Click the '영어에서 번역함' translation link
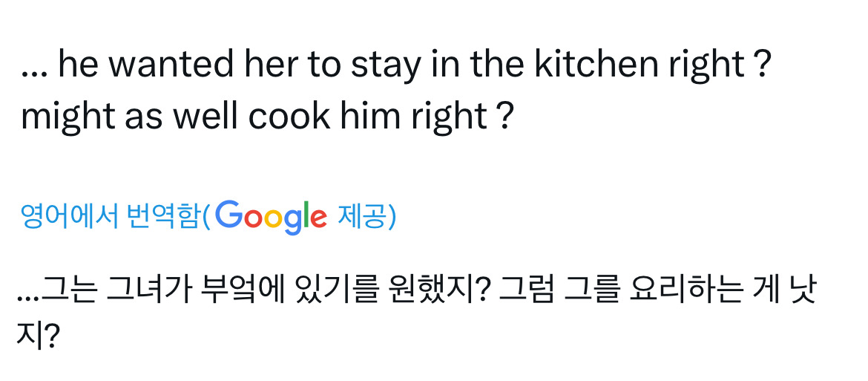The width and height of the screenshot is (868, 381). [109, 217]
